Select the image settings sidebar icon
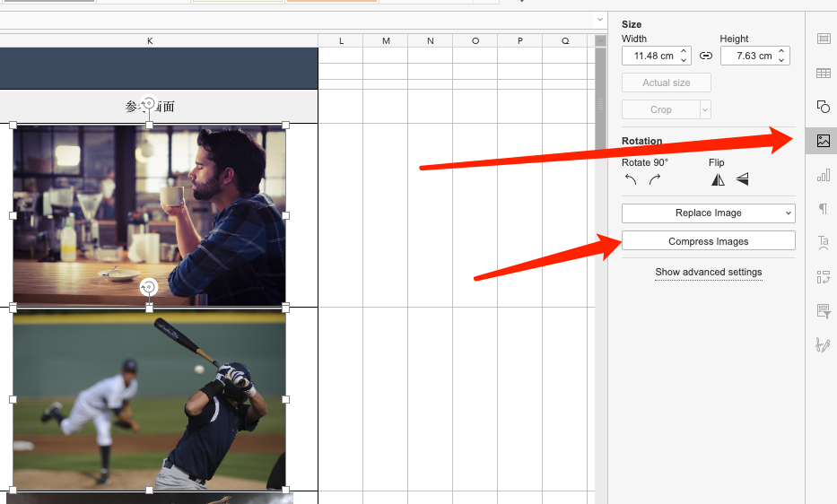This screenshot has width=837, height=504. [x=823, y=141]
